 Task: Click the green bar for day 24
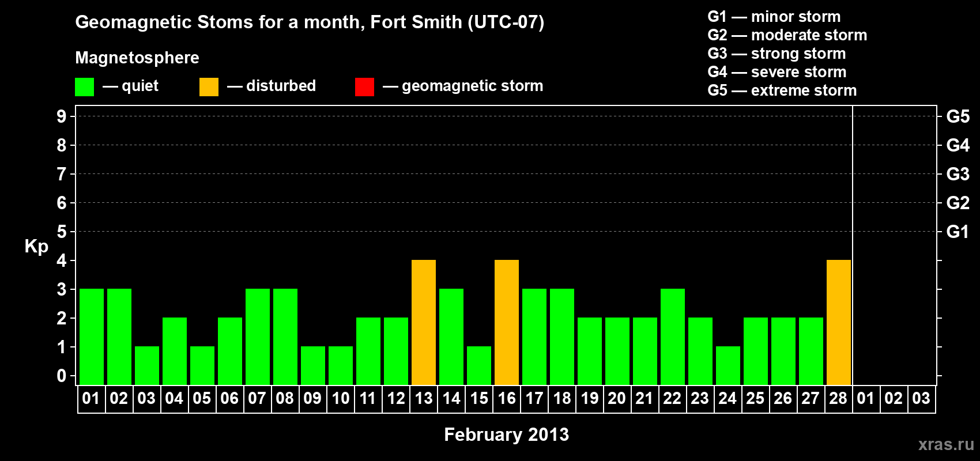click(x=728, y=366)
